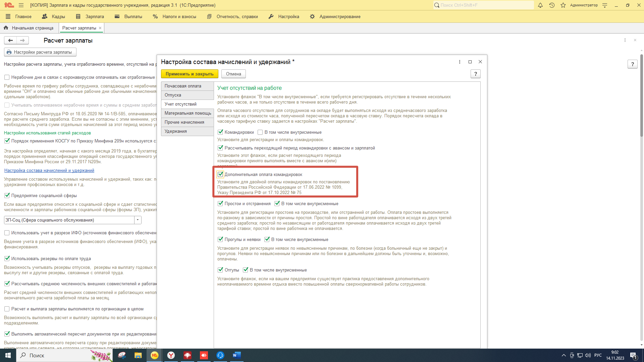Switch to the Удержания section
Screen dimensions: 644x362
click(x=187, y=131)
